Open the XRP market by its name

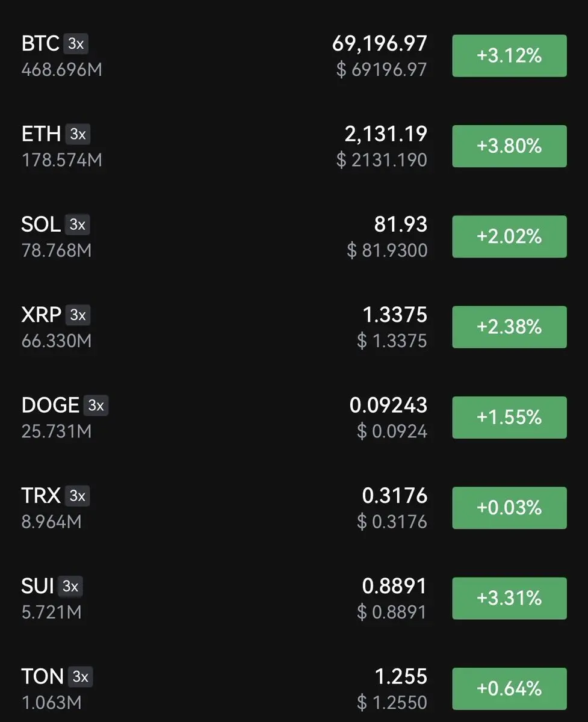[42, 315]
